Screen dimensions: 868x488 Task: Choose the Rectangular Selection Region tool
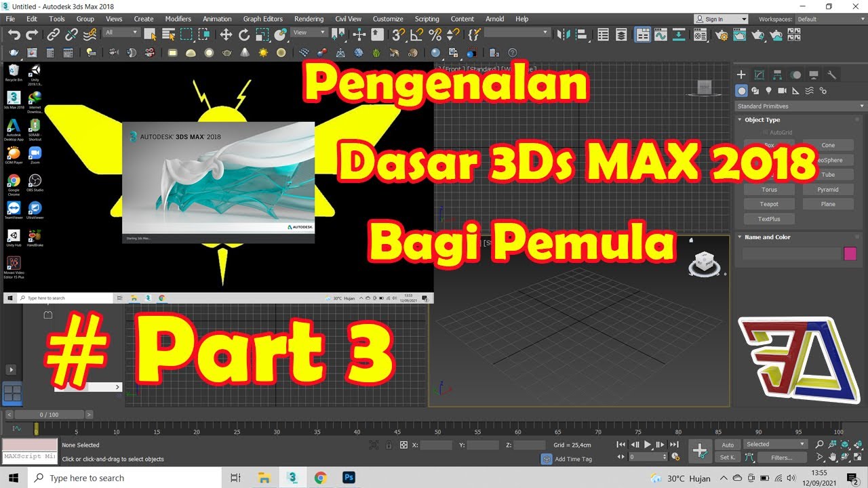(186, 34)
